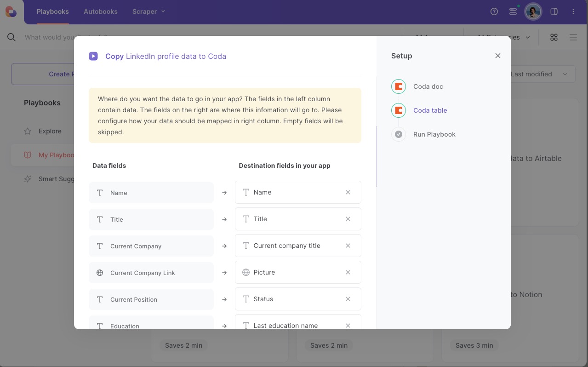Screen dimensions: 588x367
Task: Open the Autobooks tab
Action: point(101,11)
